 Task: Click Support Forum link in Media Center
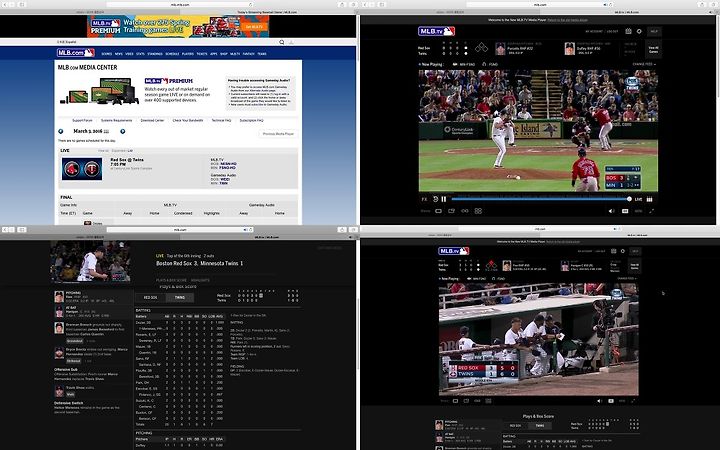(82, 120)
